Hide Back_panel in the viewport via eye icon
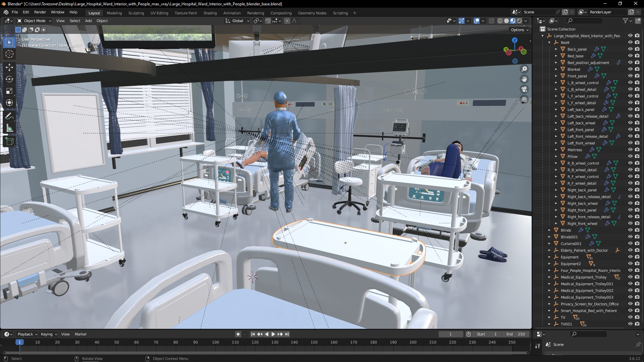 630,49
